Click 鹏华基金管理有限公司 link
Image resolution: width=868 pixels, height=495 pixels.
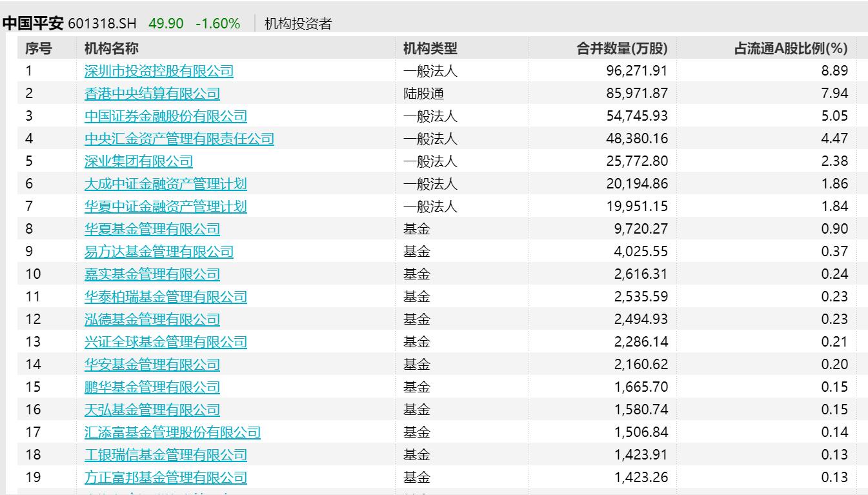[152, 387]
